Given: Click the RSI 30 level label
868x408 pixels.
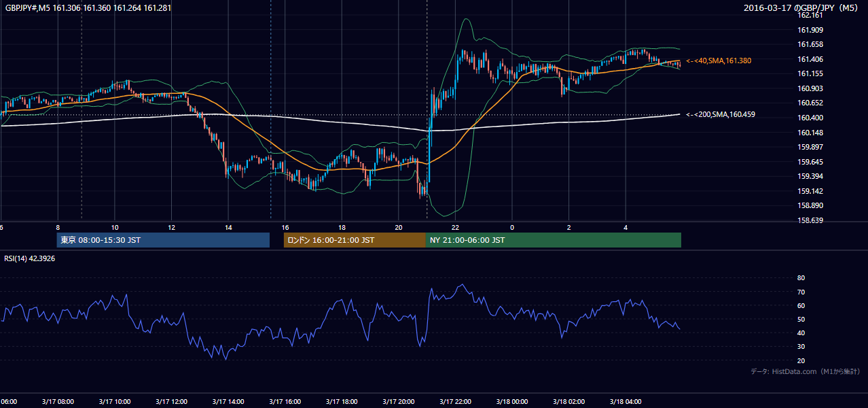Looking at the screenshot, I should [801, 346].
